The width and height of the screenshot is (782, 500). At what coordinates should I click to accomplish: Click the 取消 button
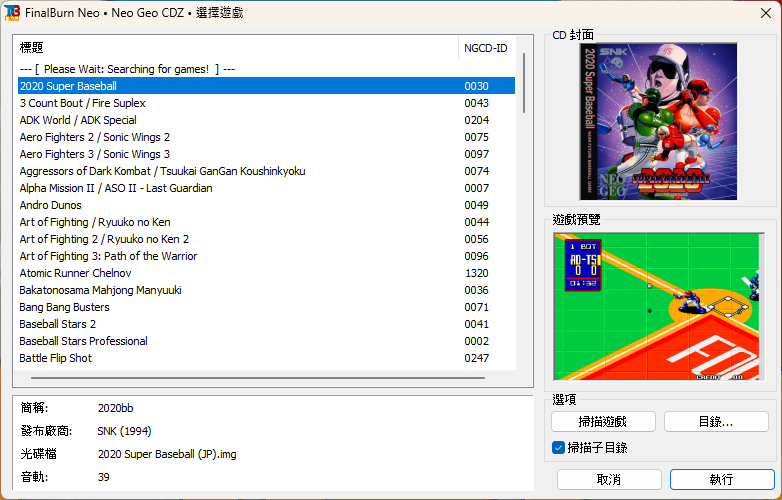click(x=609, y=479)
